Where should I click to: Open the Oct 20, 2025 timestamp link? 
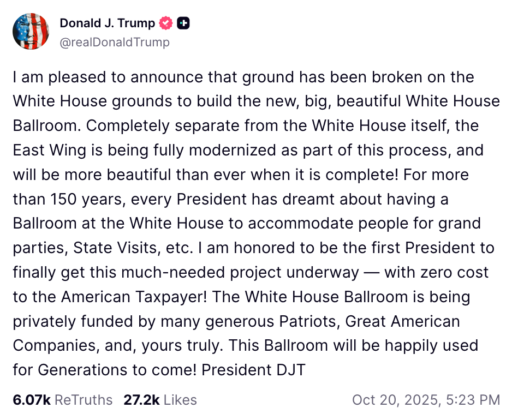point(426,400)
